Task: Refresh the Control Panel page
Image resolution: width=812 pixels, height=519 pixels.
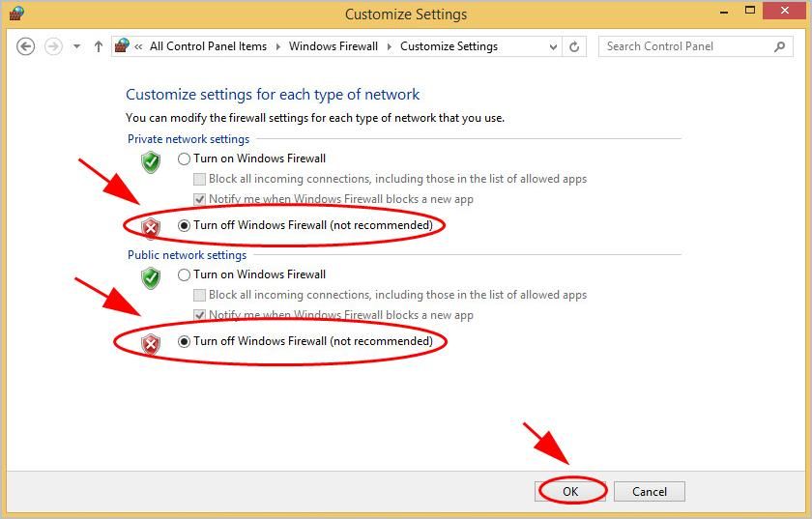Action: coord(574,46)
